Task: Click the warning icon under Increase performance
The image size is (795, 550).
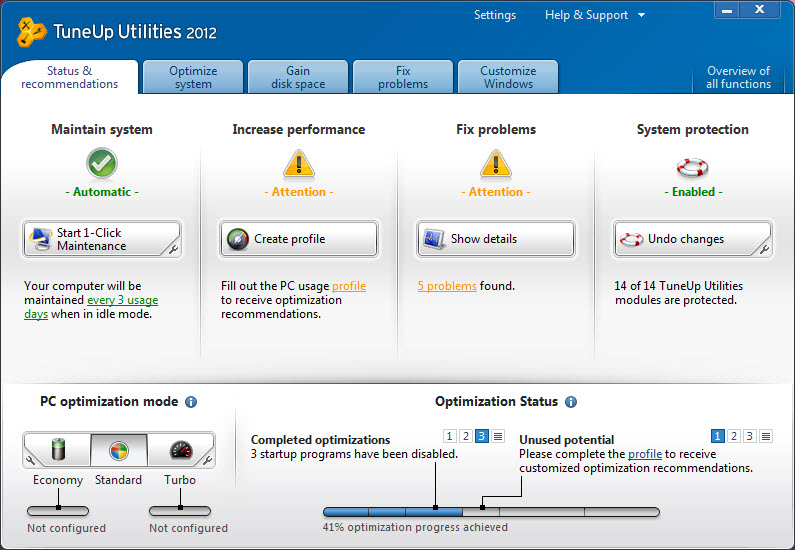Action: (299, 165)
